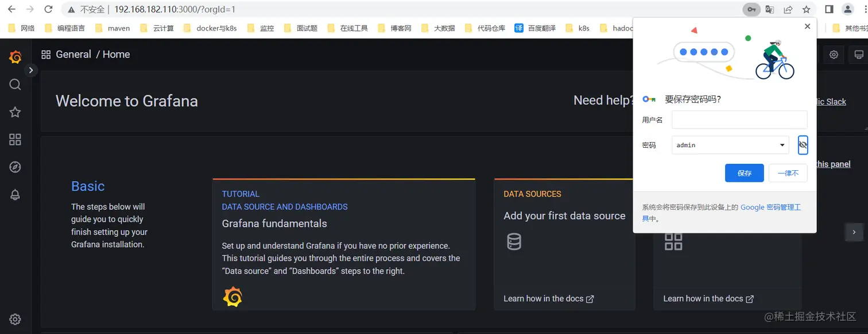
Task: Open the 其他书签 bookmarks folder
Action: tap(850, 28)
